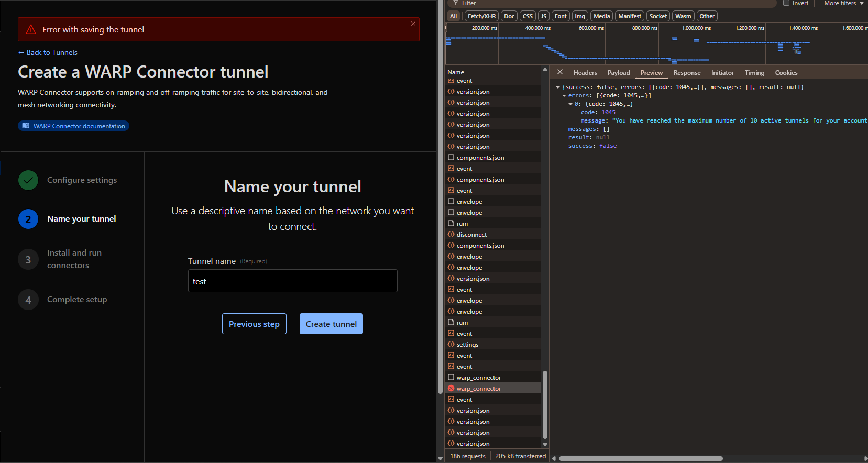Filter requests by Socket type
The image size is (868, 463).
(x=658, y=16)
